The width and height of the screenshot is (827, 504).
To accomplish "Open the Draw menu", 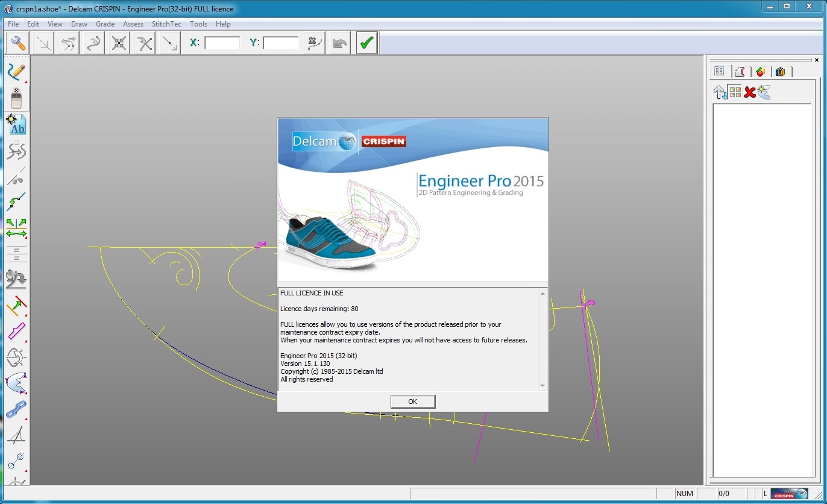I will [79, 24].
